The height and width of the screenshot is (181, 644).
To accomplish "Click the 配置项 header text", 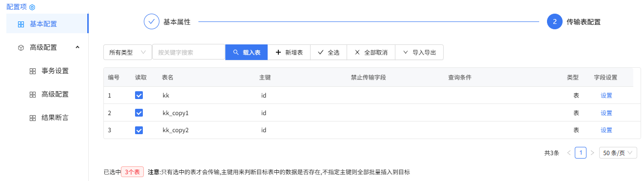I will (17, 7).
